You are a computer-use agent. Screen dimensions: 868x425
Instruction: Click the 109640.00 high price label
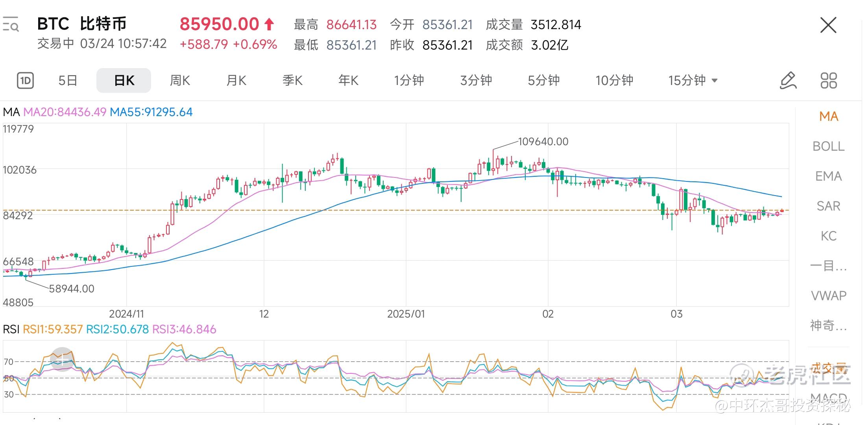point(543,142)
